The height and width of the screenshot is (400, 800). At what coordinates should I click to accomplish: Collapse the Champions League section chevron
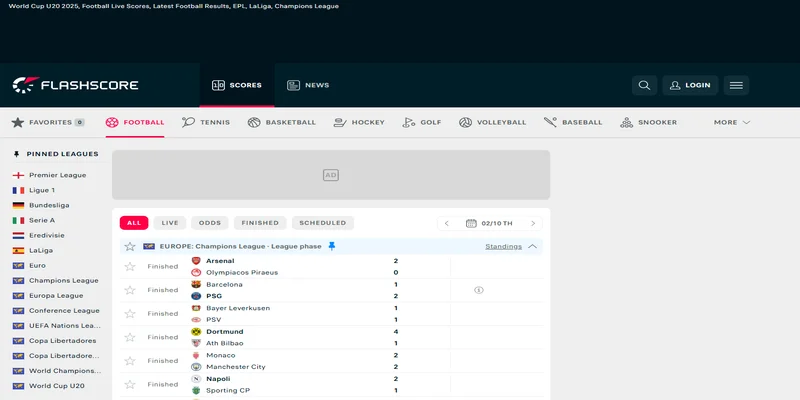point(533,246)
